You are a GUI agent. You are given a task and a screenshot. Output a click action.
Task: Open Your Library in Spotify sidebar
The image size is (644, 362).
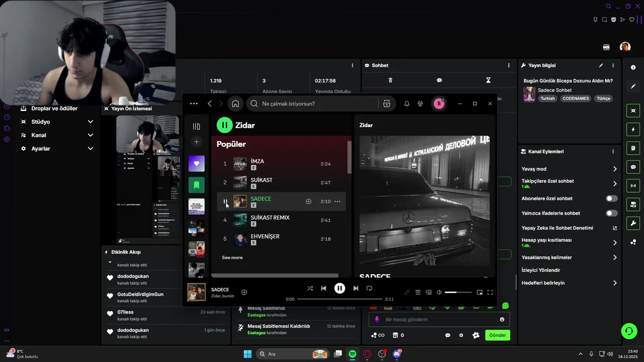click(196, 126)
